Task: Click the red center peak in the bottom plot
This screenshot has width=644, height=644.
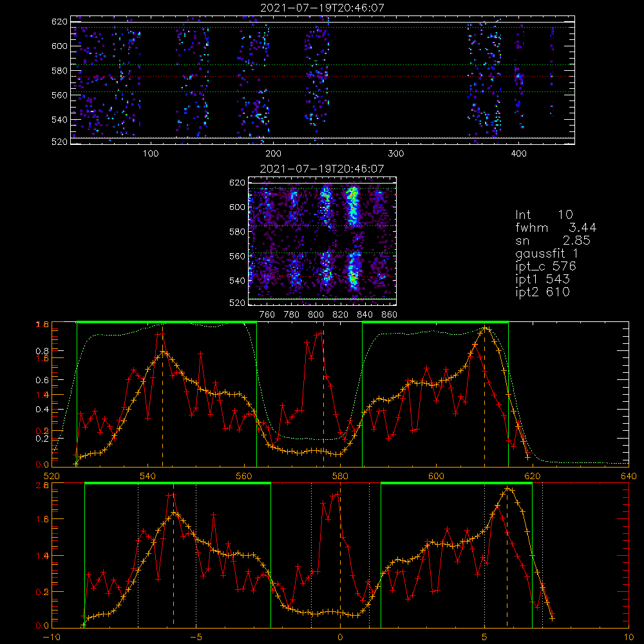Action: tap(337, 494)
